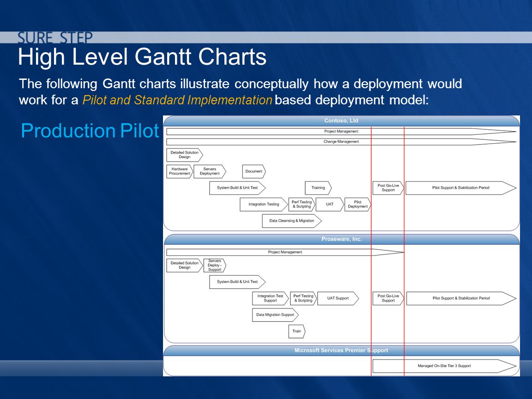532x399 pixels.
Task: Select the Hardware Procurement task
Action: click(180, 171)
